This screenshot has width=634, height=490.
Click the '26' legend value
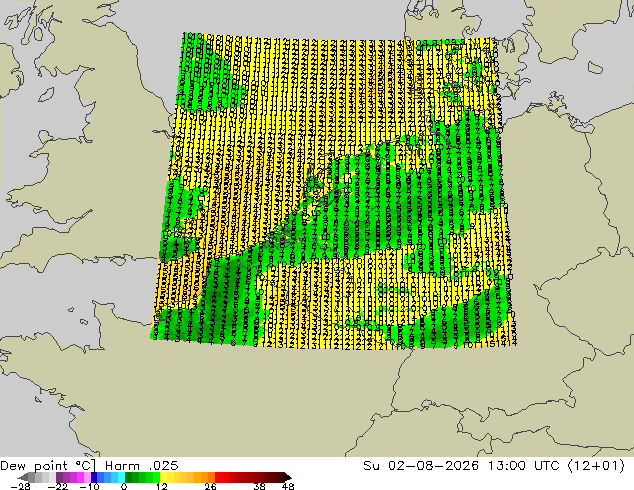point(210,486)
